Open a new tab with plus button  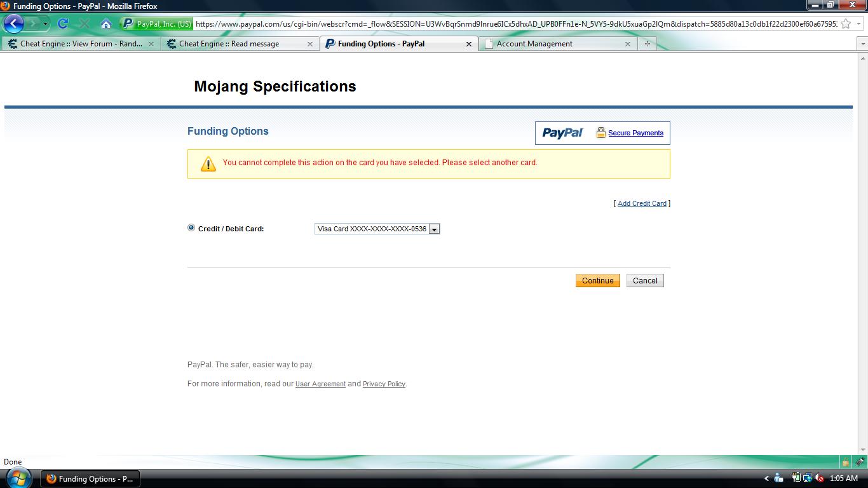[x=647, y=44]
